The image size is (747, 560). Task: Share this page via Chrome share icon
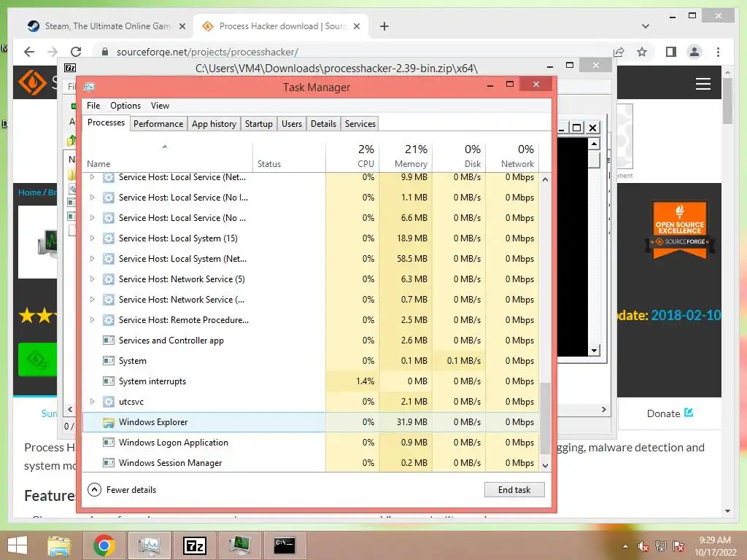tap(619, 52)
